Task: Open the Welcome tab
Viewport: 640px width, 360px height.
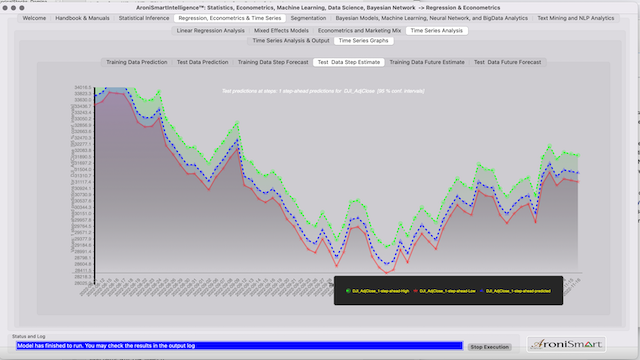Action: click(34, 18)
